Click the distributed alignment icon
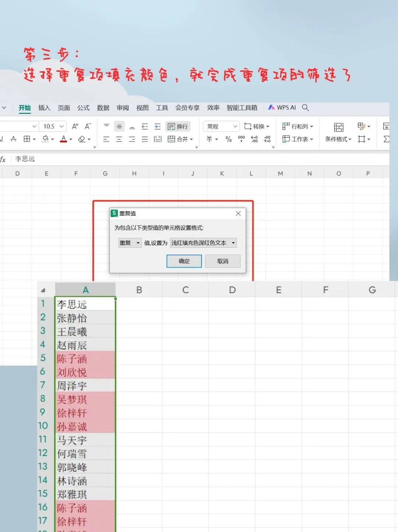This screenshot has height=532, width=398. (x=158, y=139)
